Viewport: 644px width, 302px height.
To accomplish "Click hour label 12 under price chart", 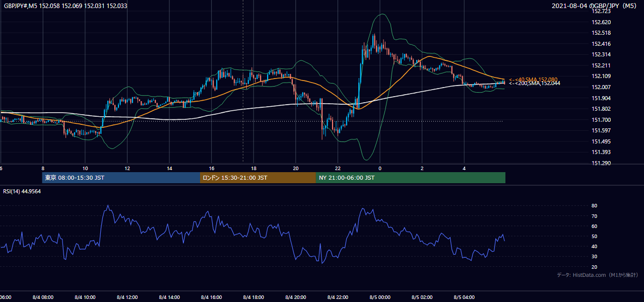I will (x=127, y=168).
